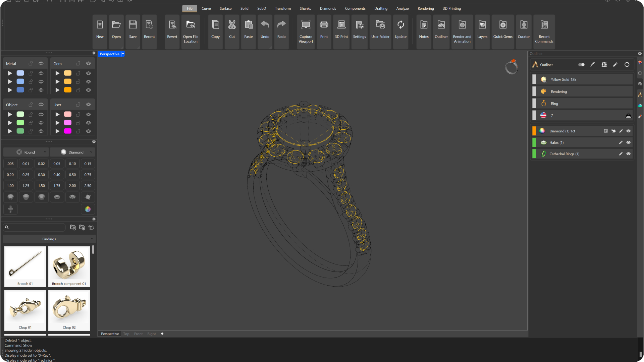This screenshot has height=362, width=644.
Task: Select the Clasp 02 finding thumbnail
Action: pos(69,310)
